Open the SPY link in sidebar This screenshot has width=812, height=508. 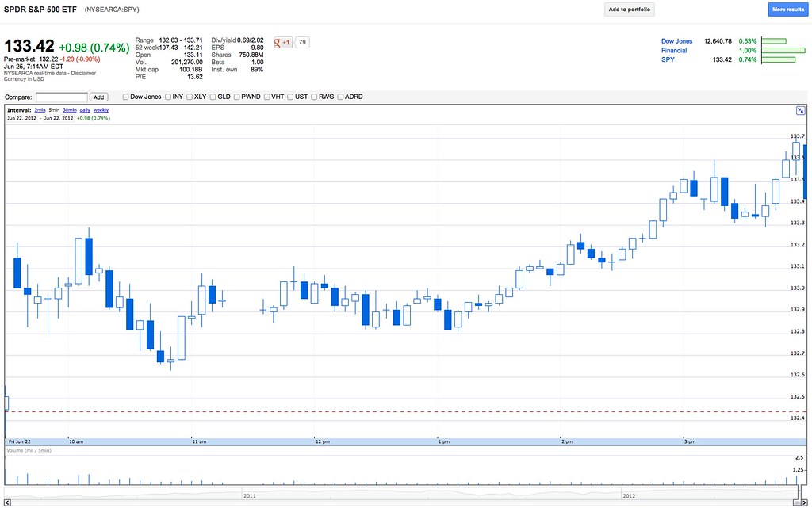668,59
